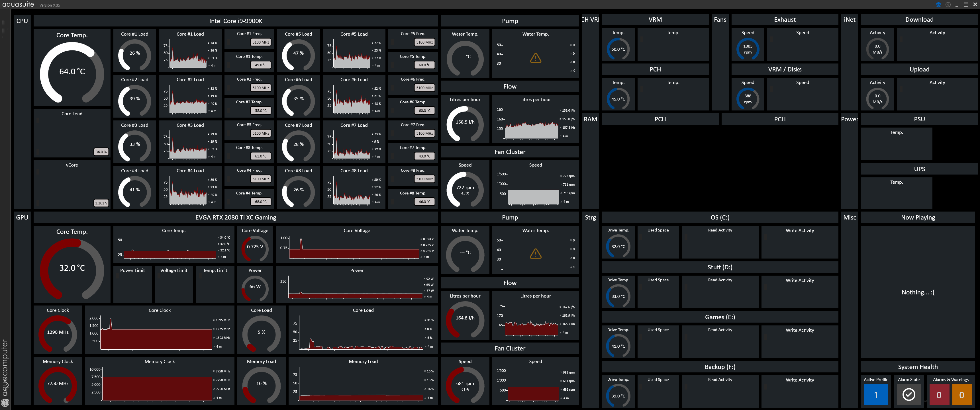
Task: Select the CPU section label
Action: pos(22,21)
